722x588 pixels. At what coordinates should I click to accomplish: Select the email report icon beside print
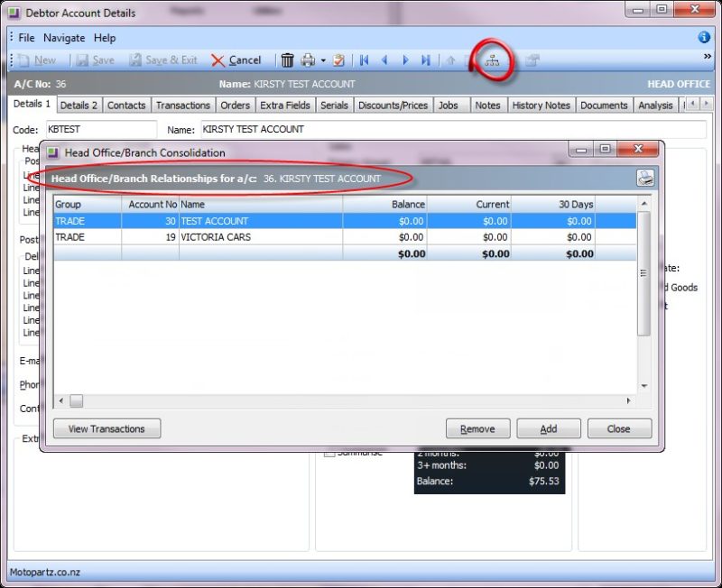point(338,60)
